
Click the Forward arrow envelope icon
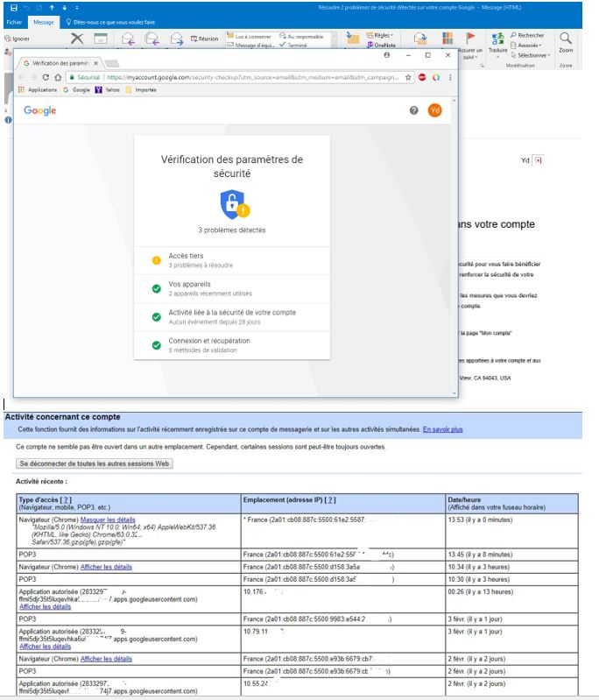(177, 39)
